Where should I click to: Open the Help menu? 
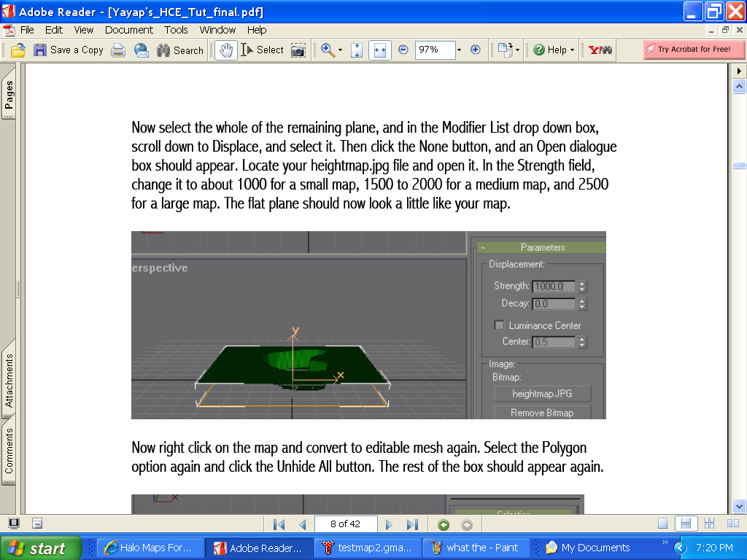pos(256,30)
